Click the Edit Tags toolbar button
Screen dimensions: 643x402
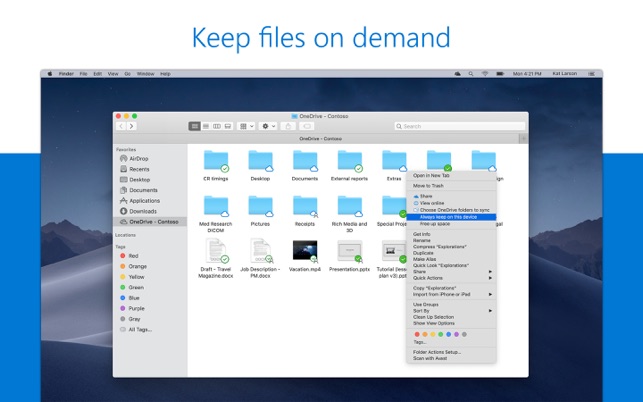(x=307, y=126)
